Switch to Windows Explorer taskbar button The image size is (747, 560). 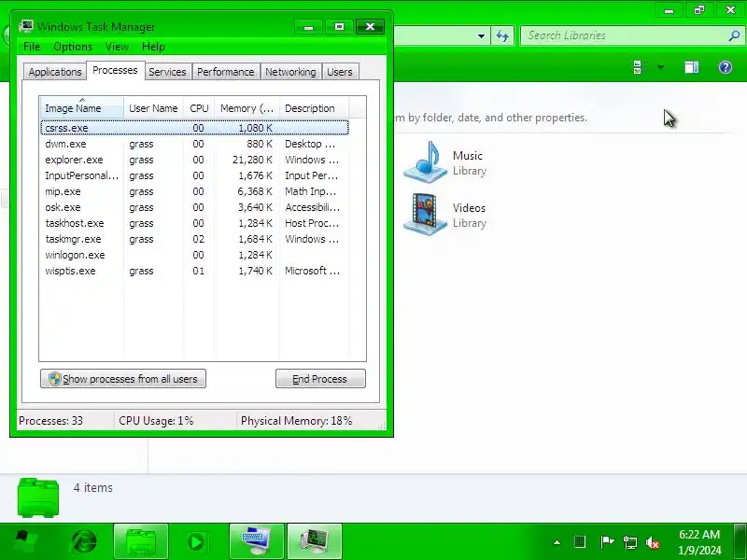point(141,541)
